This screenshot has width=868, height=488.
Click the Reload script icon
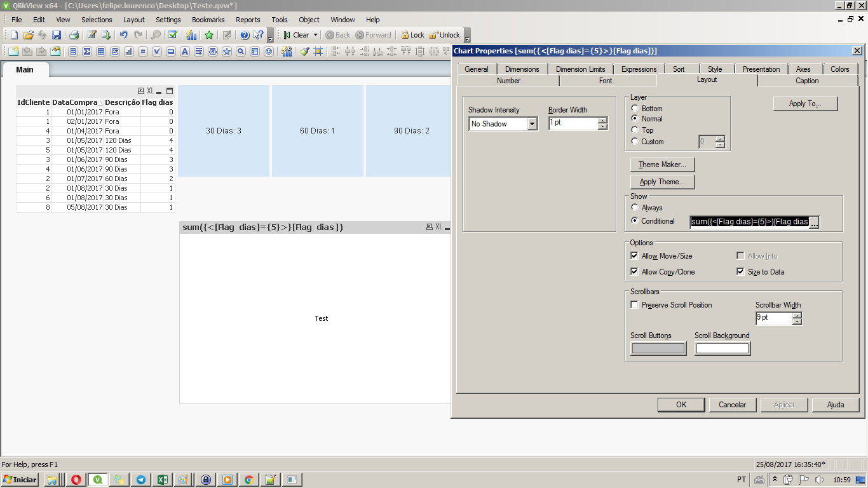tap(106, 35)
